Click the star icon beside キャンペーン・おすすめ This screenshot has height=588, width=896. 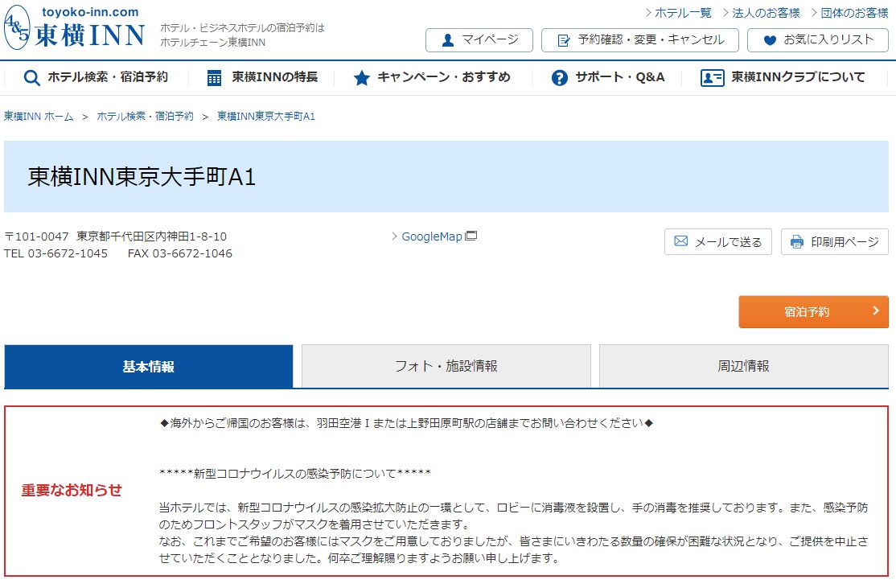point(362,78)
